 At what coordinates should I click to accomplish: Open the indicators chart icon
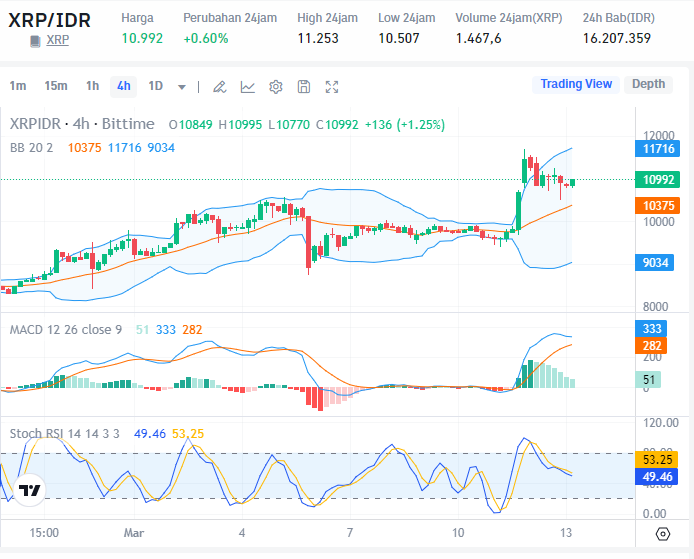click(x=247, y=87)
